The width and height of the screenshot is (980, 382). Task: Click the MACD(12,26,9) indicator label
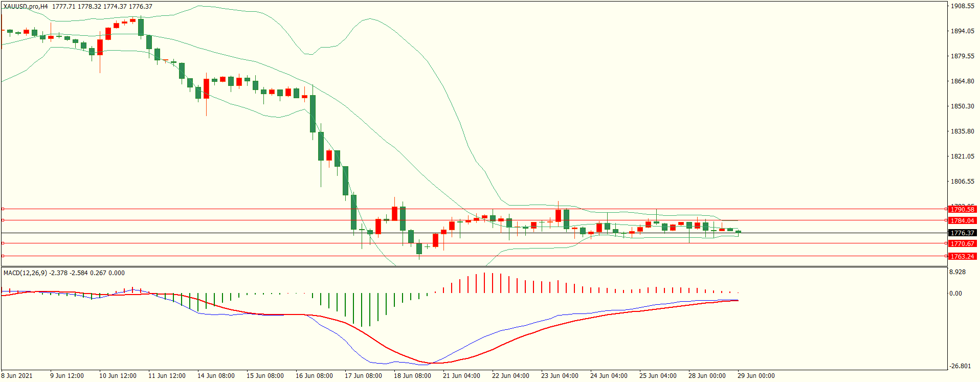[x=25, y=273]
